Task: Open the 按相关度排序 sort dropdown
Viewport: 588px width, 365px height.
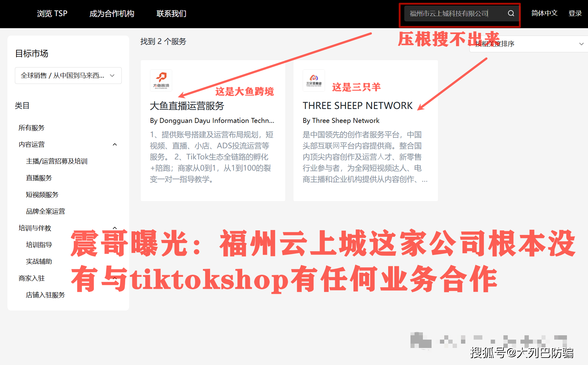Action: tap(529, 44)
